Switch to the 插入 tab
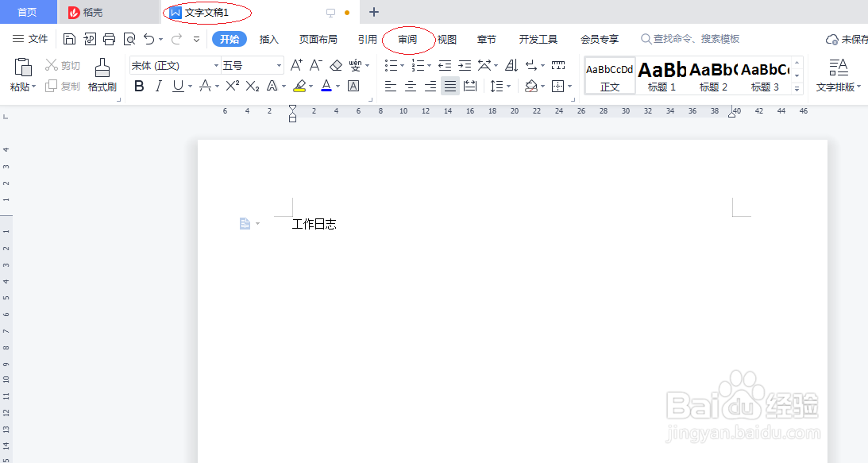868x463 pixels. (268, 40)
